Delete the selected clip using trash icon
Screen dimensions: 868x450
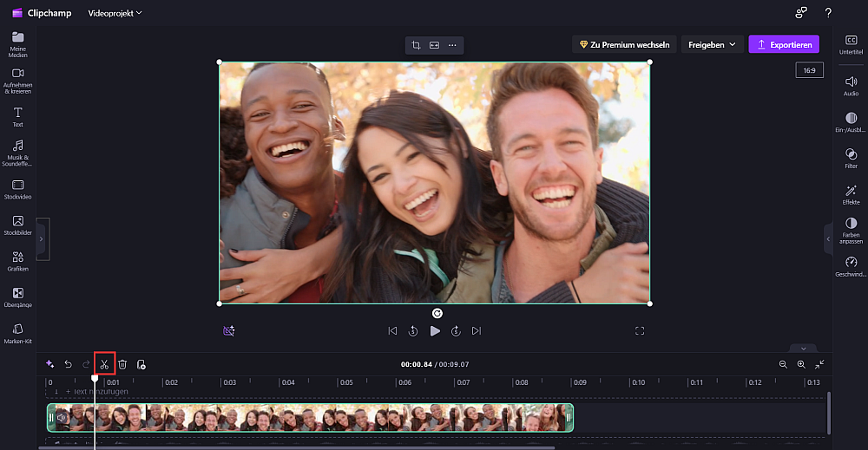[123, 364]
